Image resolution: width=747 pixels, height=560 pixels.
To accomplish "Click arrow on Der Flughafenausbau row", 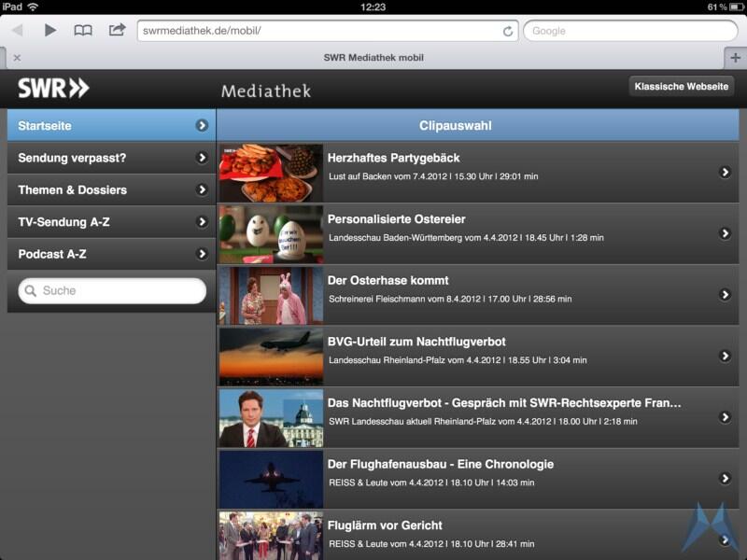I will (725, 478).
